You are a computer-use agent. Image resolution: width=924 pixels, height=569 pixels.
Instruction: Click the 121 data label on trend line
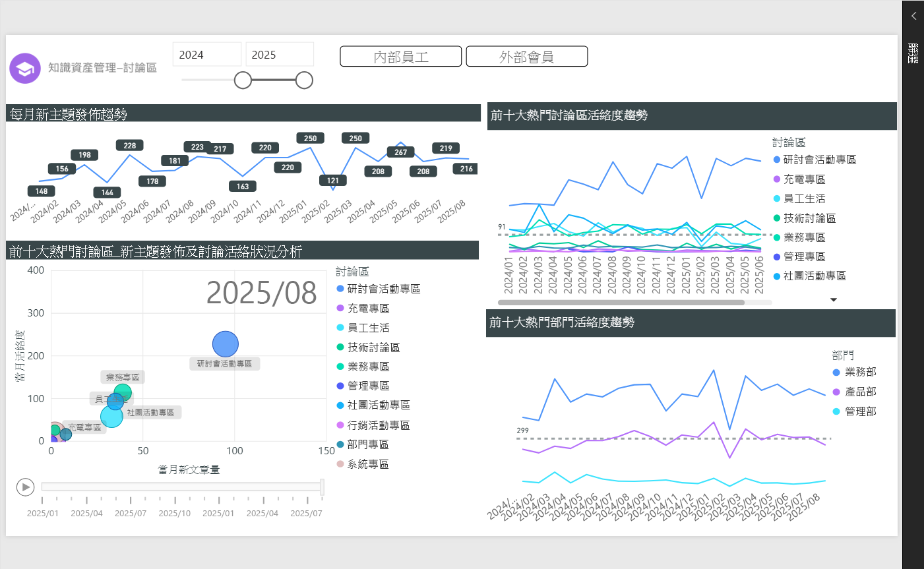(333, 180)
